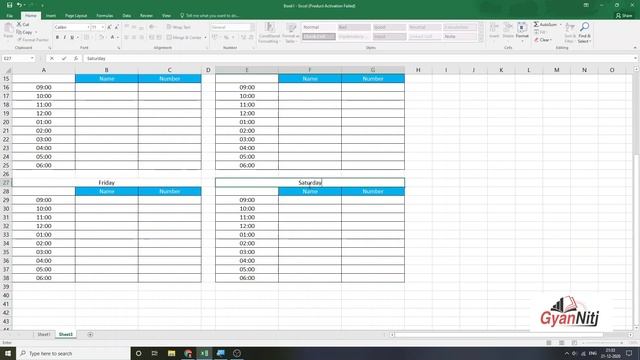Open the font color dropdown arrow
The height and width of the screenshot is (360, 640).
(x=118, y=37)
